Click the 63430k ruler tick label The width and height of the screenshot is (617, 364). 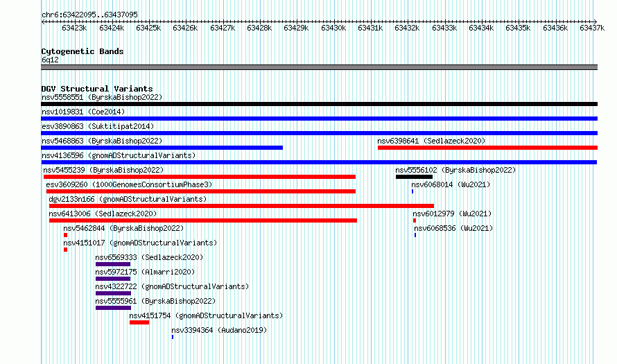333,28
